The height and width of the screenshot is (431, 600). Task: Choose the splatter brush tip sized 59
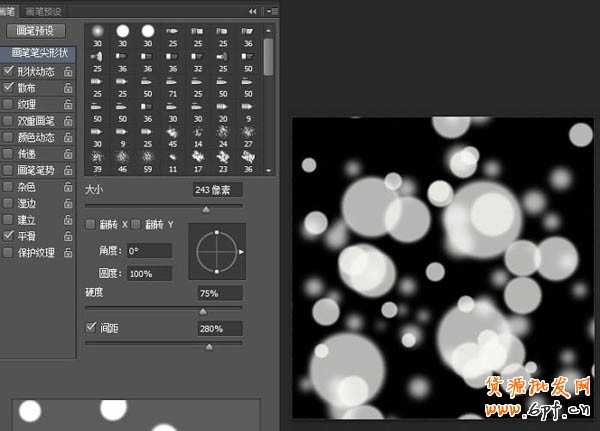coord(147,158)
